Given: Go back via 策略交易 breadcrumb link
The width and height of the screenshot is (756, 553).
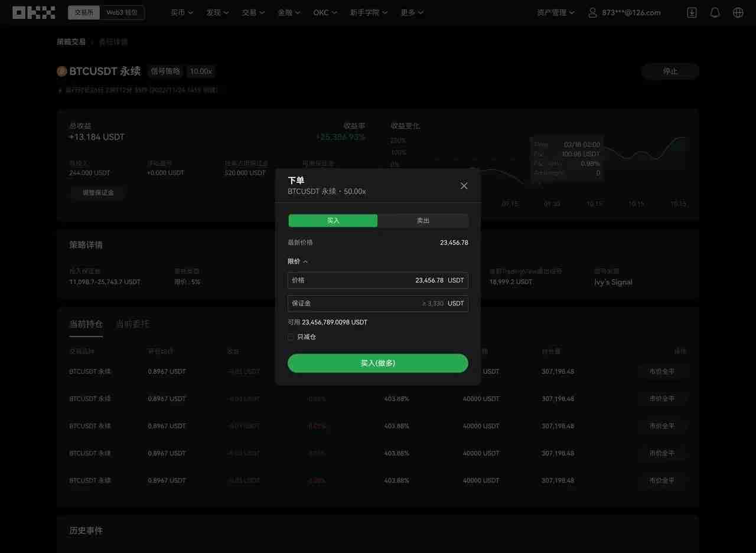Looking at the screenshot, I should tap(71, 41).
